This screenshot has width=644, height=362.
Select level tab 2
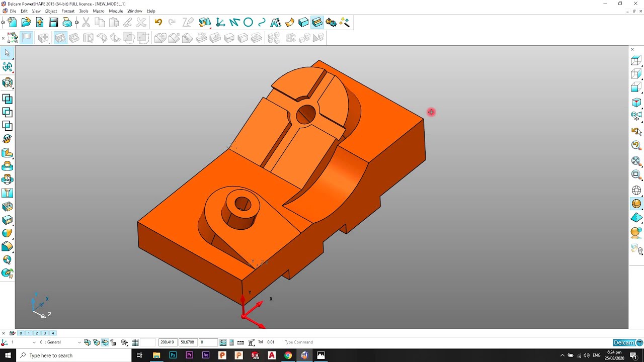pos(37,333)
